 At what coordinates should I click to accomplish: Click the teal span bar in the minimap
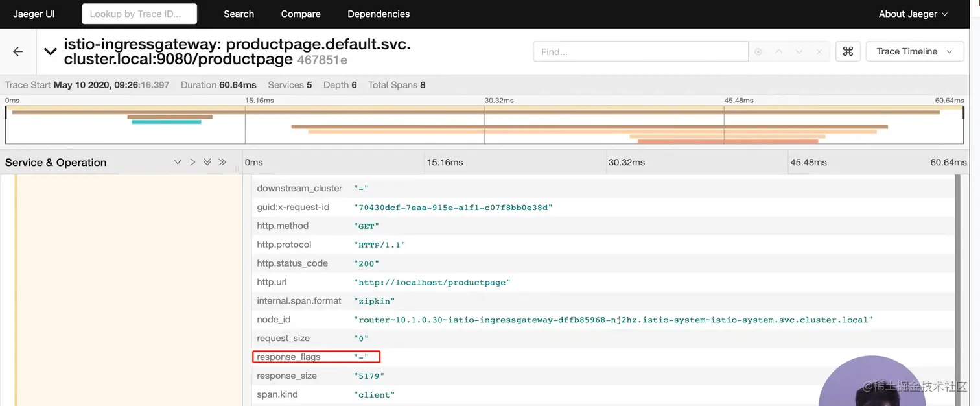[167, 122]
